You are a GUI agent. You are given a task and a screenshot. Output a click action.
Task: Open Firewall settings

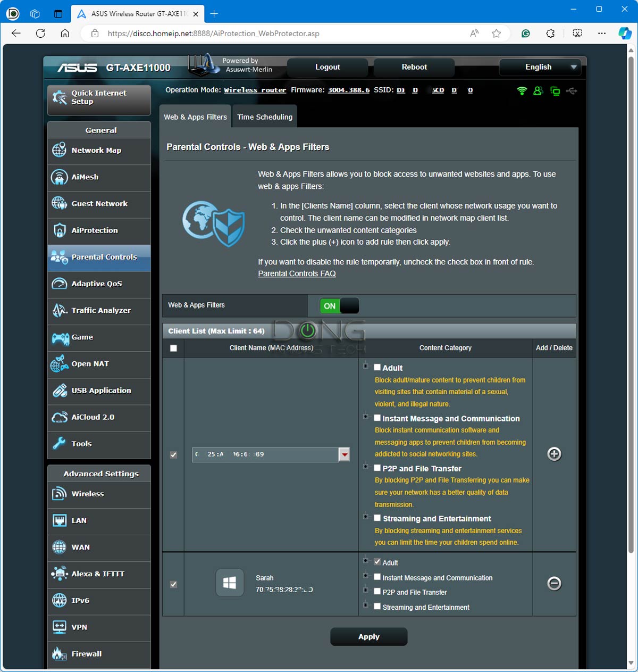click(99, 654)
